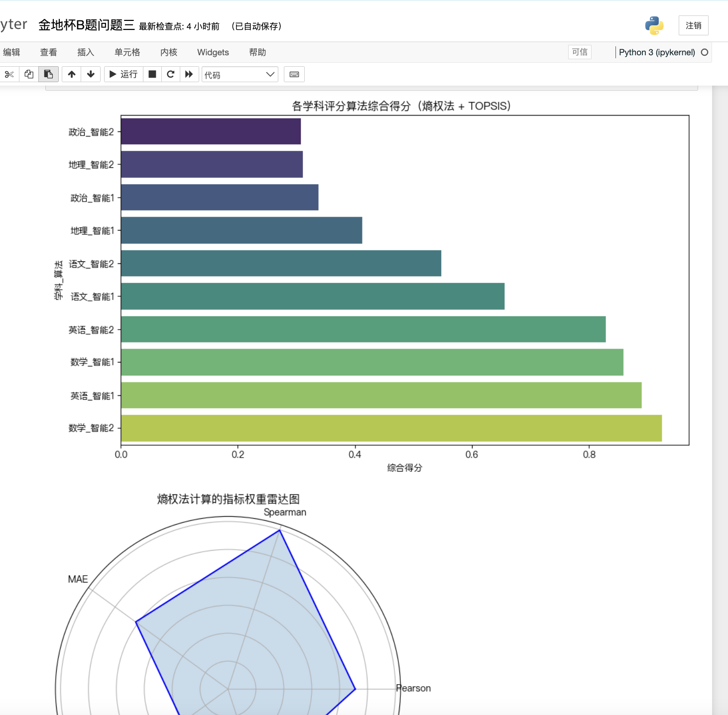Restart kernel and rerun all icon
Screen dimensions: 728x715
pyautogui.click(x=189, y=74)
